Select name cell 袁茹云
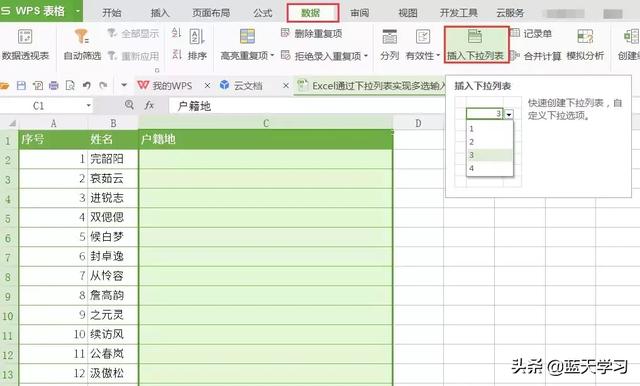Viewport: 640px width, 386px height. [113, 178]
